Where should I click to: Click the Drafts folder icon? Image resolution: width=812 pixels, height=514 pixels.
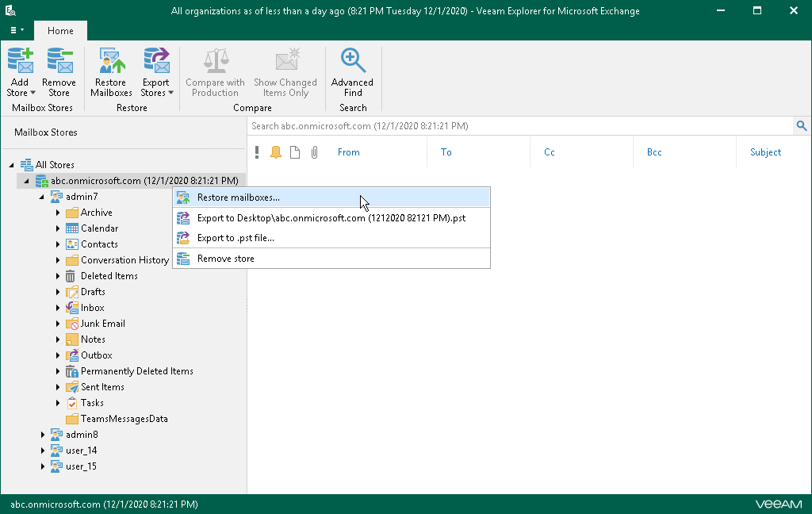tap(72, 292)
